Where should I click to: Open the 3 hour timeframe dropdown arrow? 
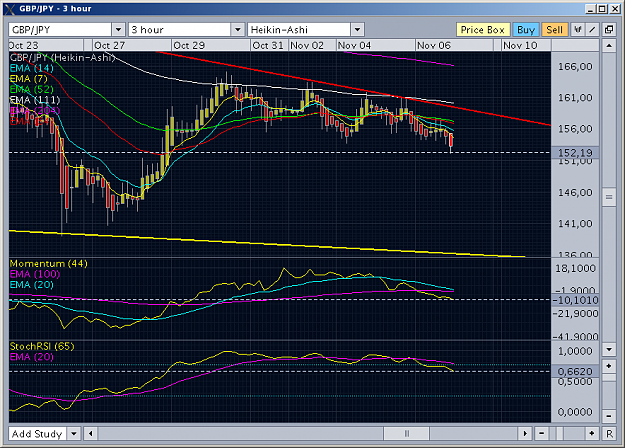238,29
